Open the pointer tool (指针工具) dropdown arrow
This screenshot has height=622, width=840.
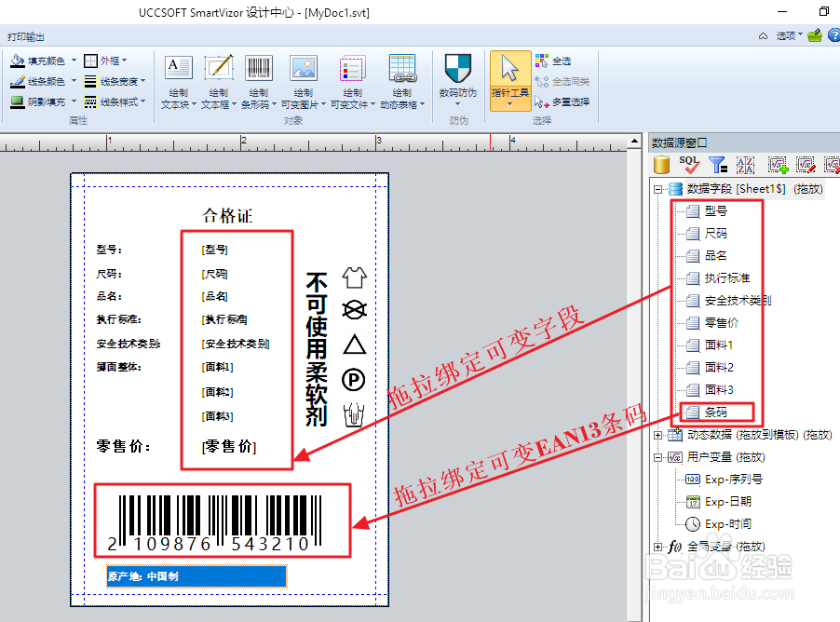coord(510,104)
